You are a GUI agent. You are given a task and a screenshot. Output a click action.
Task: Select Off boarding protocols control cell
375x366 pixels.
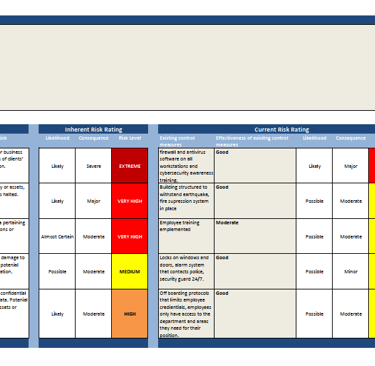tap(186, 314)
